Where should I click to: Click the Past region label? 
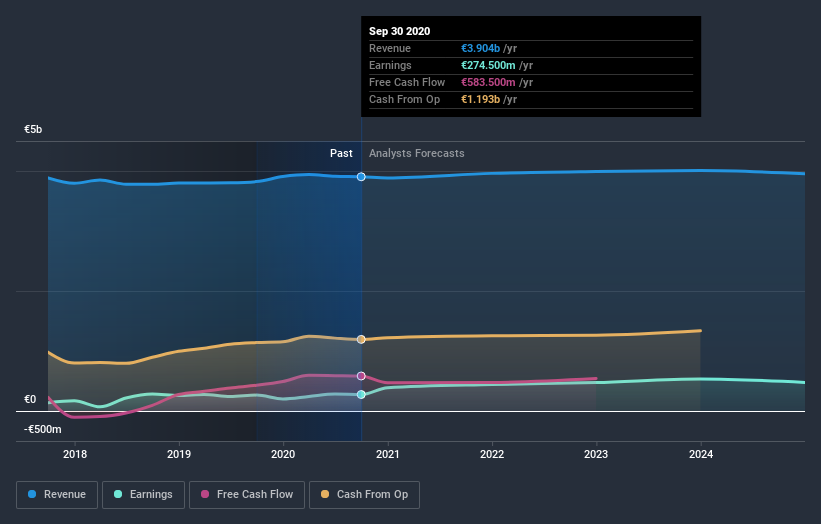click(341, 153)
